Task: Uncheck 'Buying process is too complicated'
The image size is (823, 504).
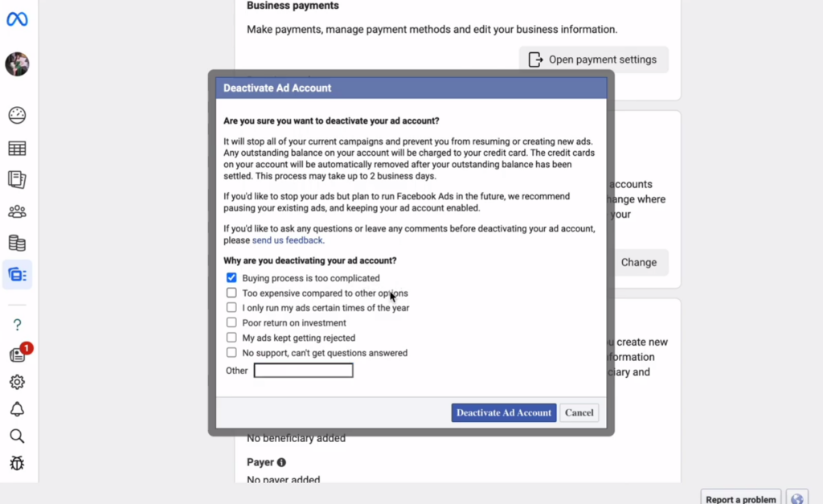Action: point(231,277)
